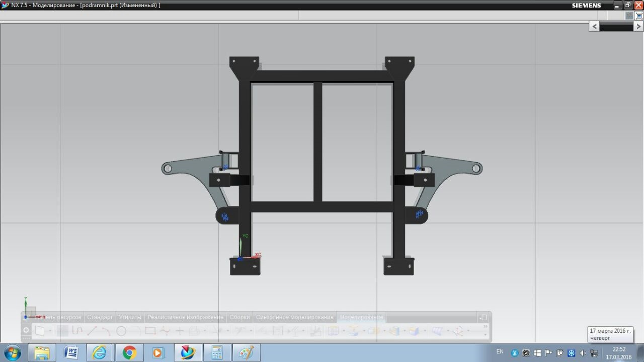This screenshot has width=644, height=362.
Task: Open Calculator from the taskbar
Action: coord(217,353)
